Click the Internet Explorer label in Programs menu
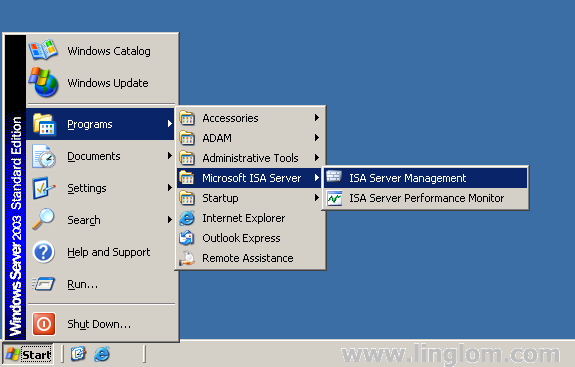The image size is (575, 367). pyautogui.click(x=243, y=218)
